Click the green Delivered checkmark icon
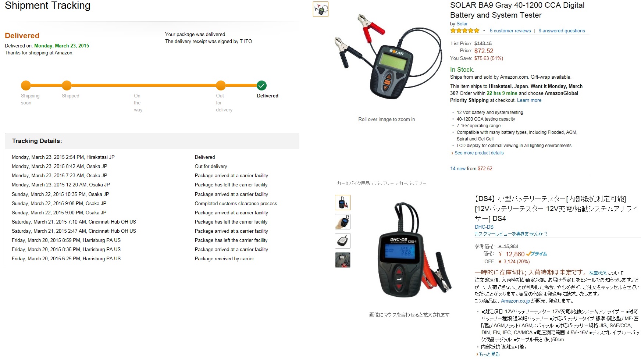 pos(261,86)
